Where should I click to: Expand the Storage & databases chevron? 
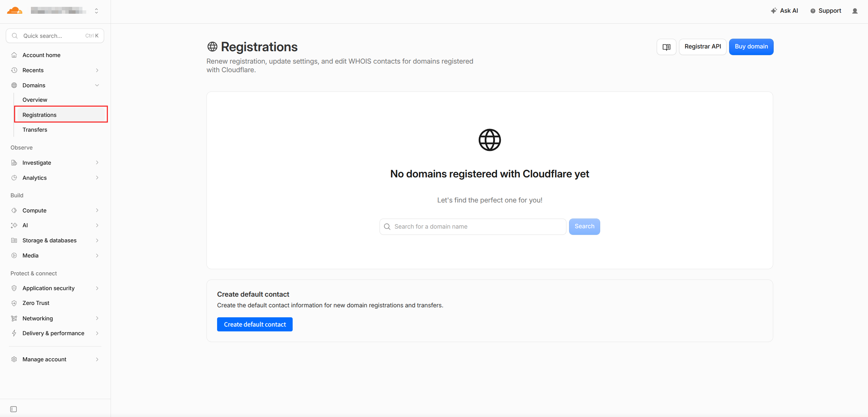click(x=97, y=240)
